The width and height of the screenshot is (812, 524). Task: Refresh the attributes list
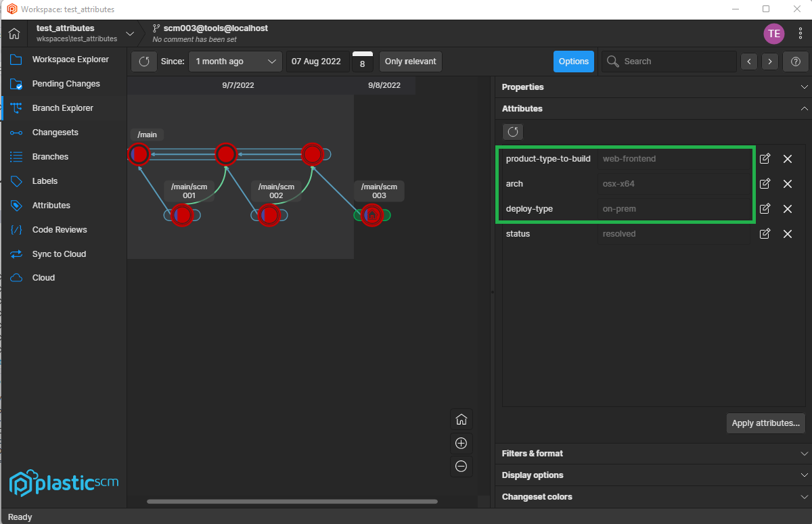click(512, 131)
